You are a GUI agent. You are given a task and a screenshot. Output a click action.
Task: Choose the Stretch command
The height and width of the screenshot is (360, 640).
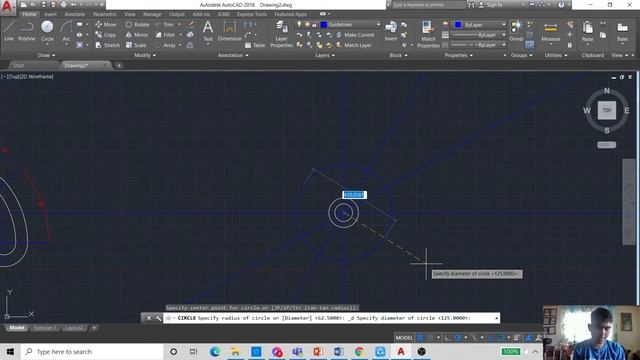(107, 45)
